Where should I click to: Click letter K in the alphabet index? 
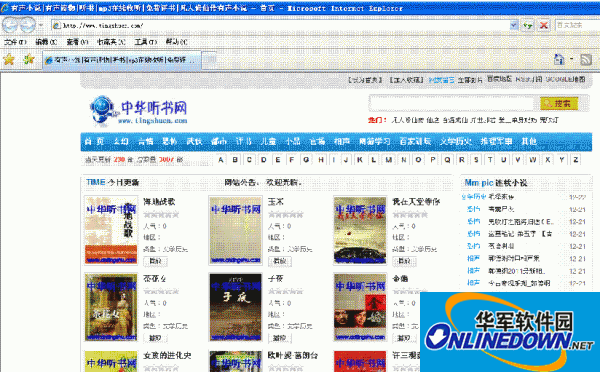point(360,160)
